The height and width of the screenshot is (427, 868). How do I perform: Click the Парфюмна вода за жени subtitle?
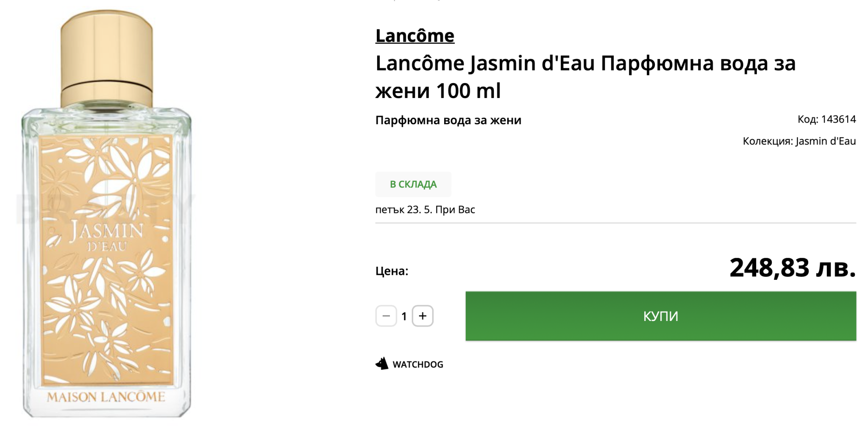pyautogui.click(x=448, y=120)
